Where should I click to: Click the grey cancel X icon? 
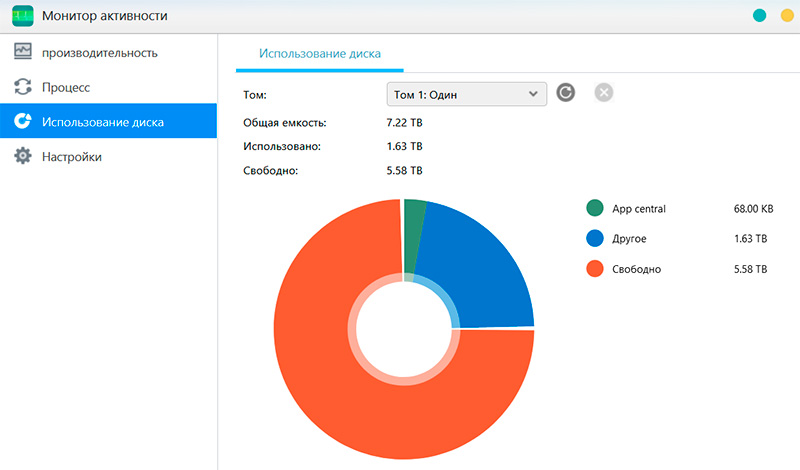(x=603, y=94)
